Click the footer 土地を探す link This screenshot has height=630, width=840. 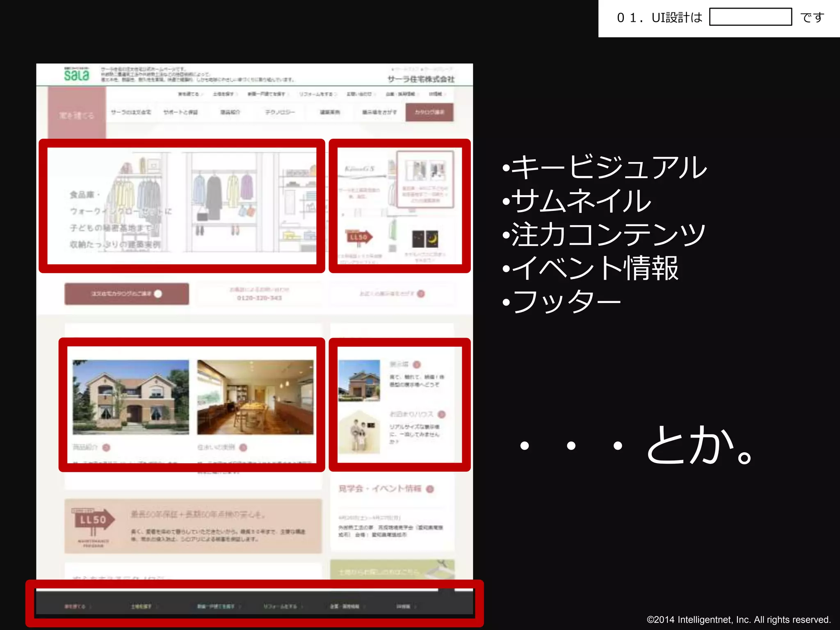[x=142, y=606]
